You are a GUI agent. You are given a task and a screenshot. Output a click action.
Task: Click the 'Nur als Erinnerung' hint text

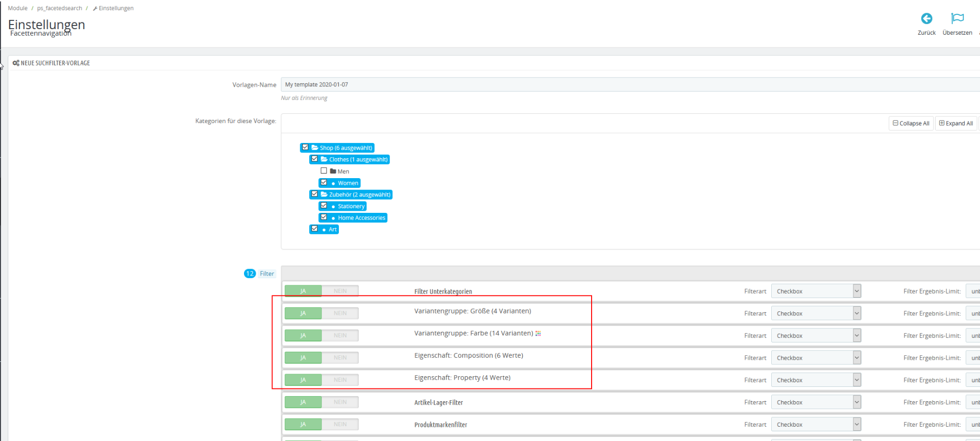304,98
